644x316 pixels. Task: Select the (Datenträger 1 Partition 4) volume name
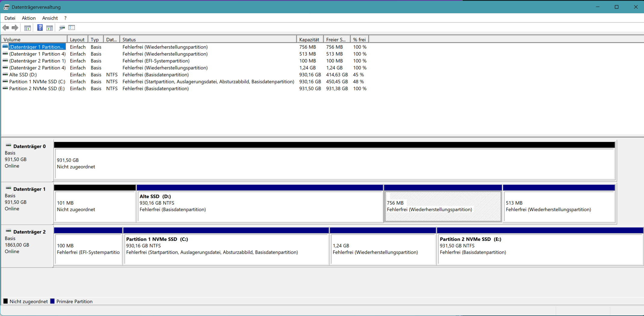[x=37, y=54]
